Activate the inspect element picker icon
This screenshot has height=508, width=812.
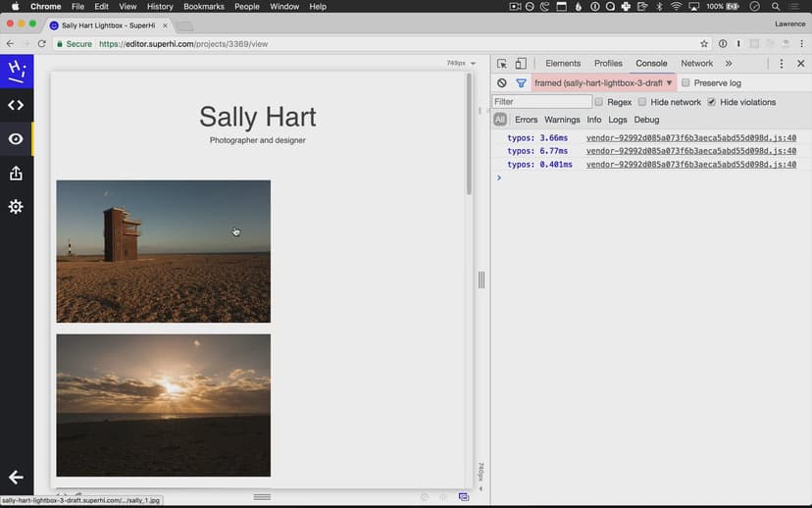[502, 64]
